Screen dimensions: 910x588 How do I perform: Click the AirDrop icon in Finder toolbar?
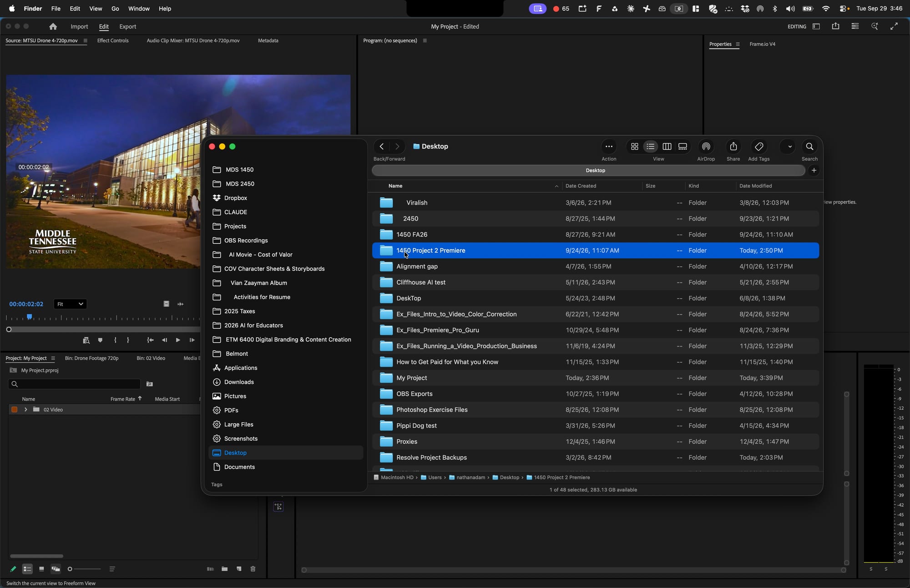[706, 146]
